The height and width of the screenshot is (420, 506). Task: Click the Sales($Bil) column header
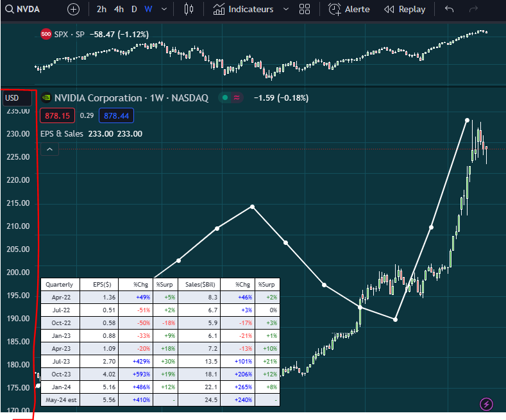click(199, 285)
